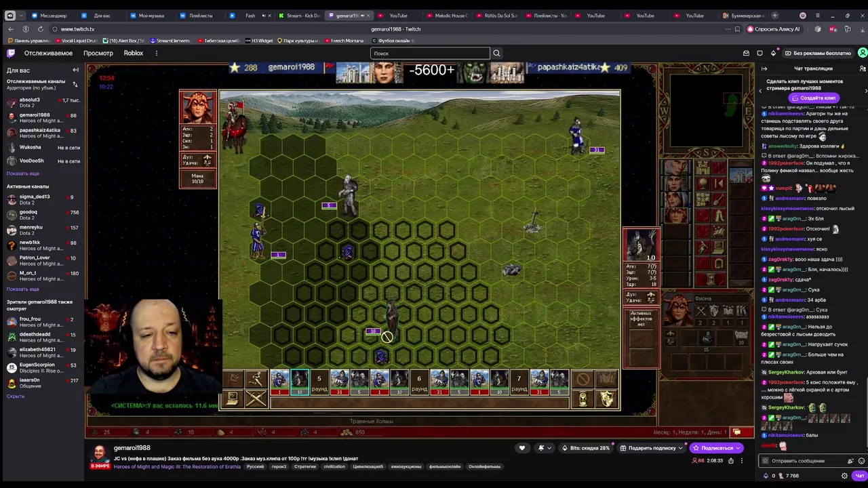Open EugenScorpion channel in sidebar
Screen dimensions: 868x488
coord(42,367)
